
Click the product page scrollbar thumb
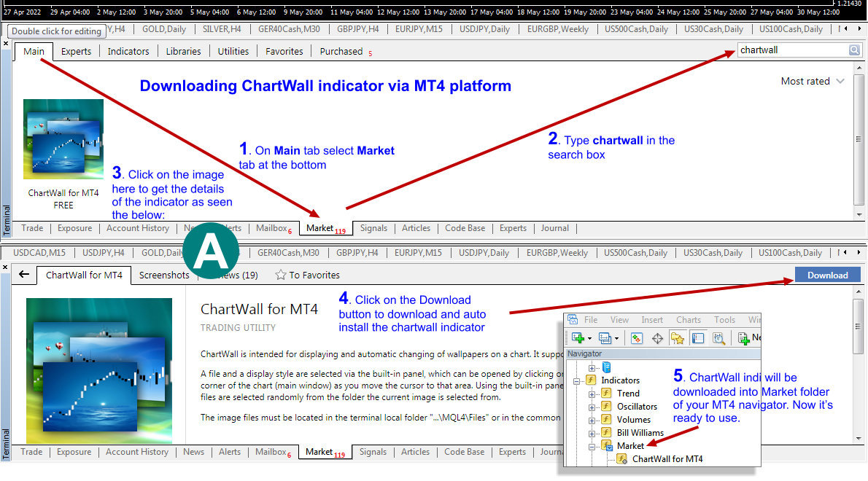point(858,326)
